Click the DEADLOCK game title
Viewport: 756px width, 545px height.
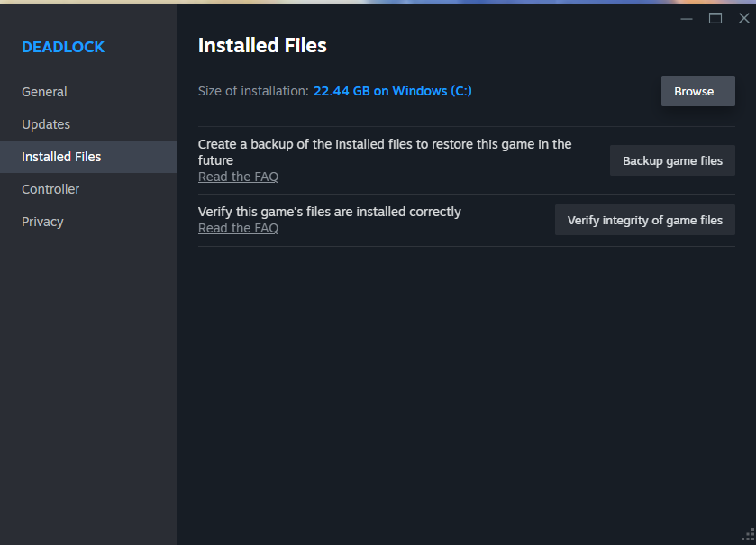(63, 47)
